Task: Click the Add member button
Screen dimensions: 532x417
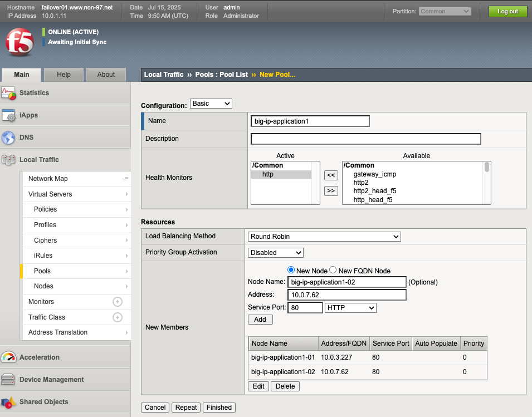Action: 260,320
